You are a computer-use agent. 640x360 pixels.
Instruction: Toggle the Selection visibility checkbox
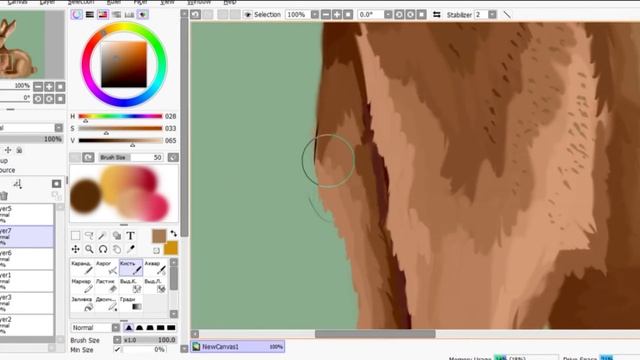tap(248, 15)
